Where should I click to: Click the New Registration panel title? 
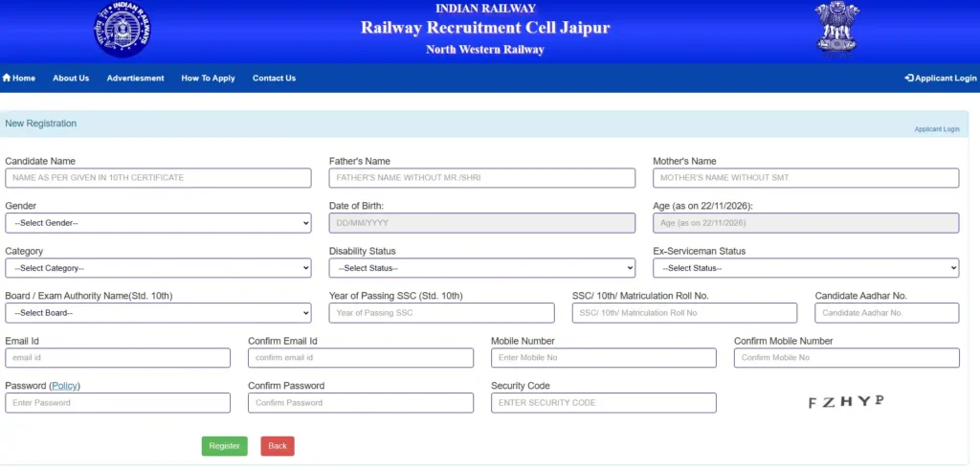(40, 124)
